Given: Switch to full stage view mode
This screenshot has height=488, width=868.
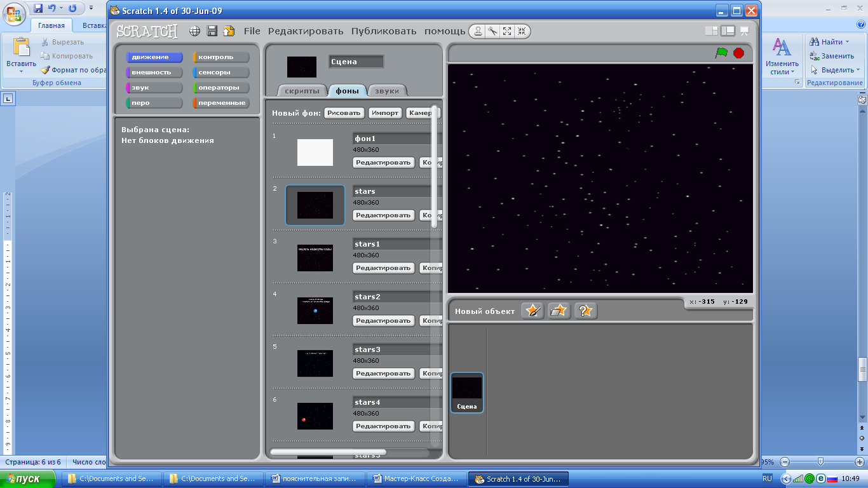Looking at the screenshot, I should click(728, 30).
